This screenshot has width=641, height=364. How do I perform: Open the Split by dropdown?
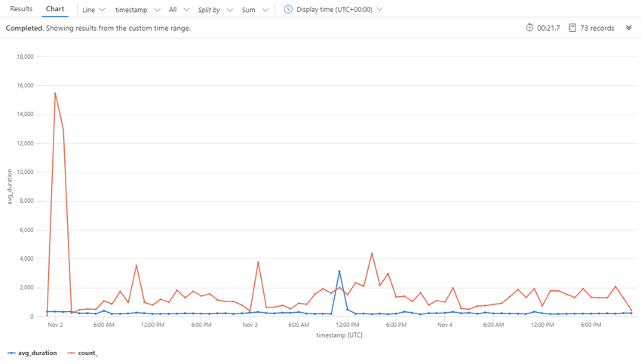pos(215,10)
